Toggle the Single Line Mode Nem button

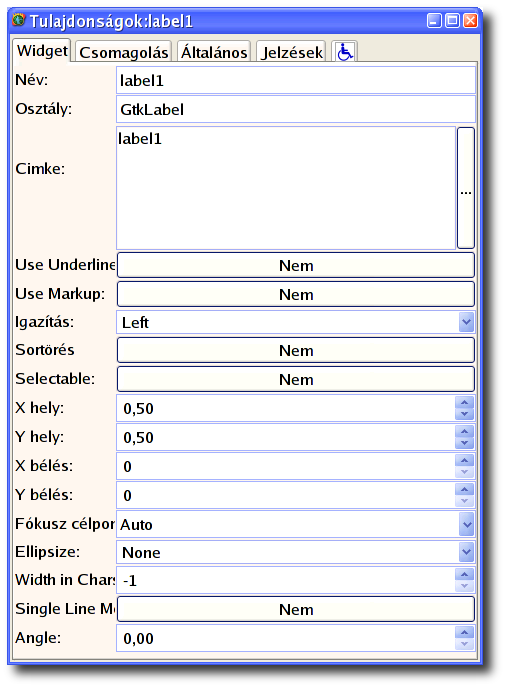(x=296, y=609)
